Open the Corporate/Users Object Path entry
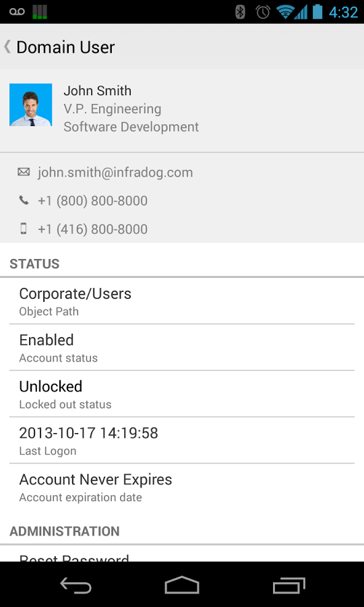This screenshot has width=364, height=607. (182, 301)
